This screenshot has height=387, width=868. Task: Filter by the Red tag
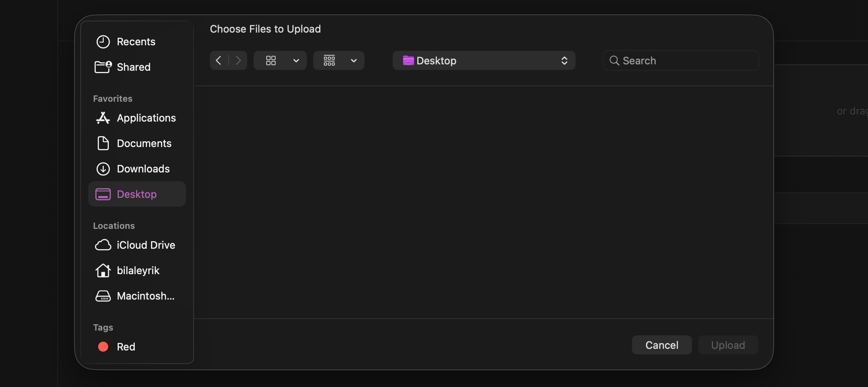pyautogui.click(x=137, y=347)
